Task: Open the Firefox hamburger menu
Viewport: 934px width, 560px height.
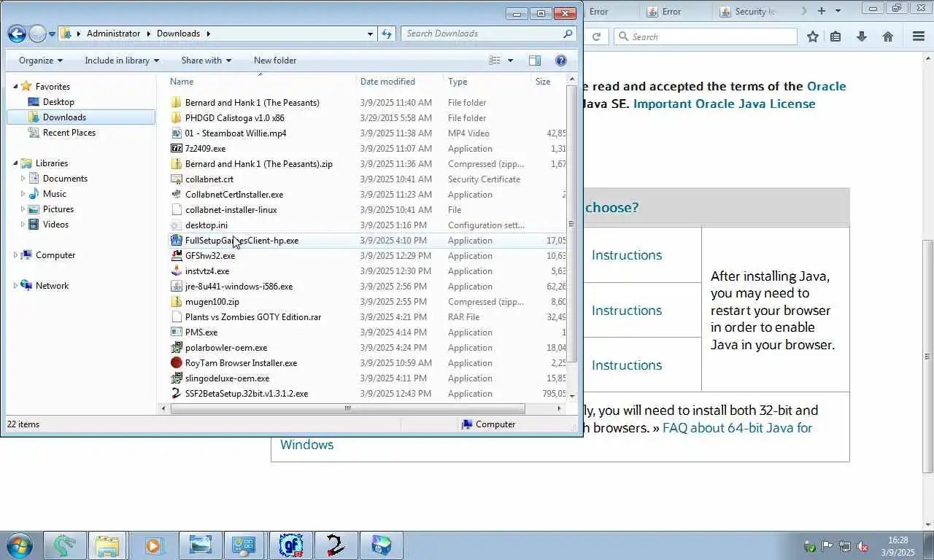Action: click(x=919, y=36)
